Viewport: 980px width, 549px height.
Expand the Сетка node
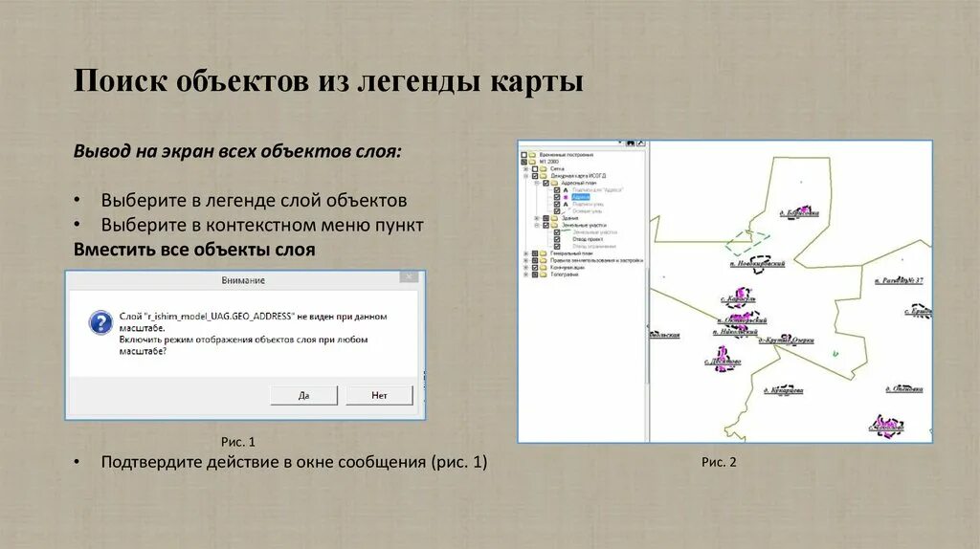point(525,168)
